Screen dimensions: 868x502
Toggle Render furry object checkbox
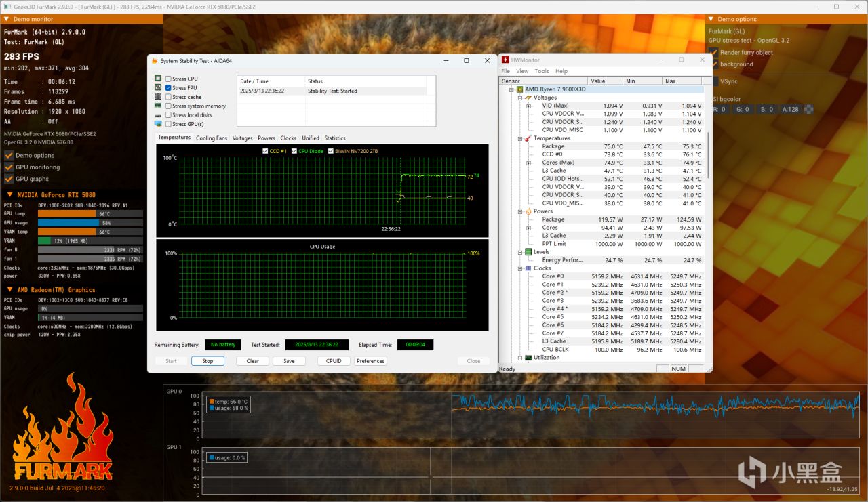click(713, 52)
